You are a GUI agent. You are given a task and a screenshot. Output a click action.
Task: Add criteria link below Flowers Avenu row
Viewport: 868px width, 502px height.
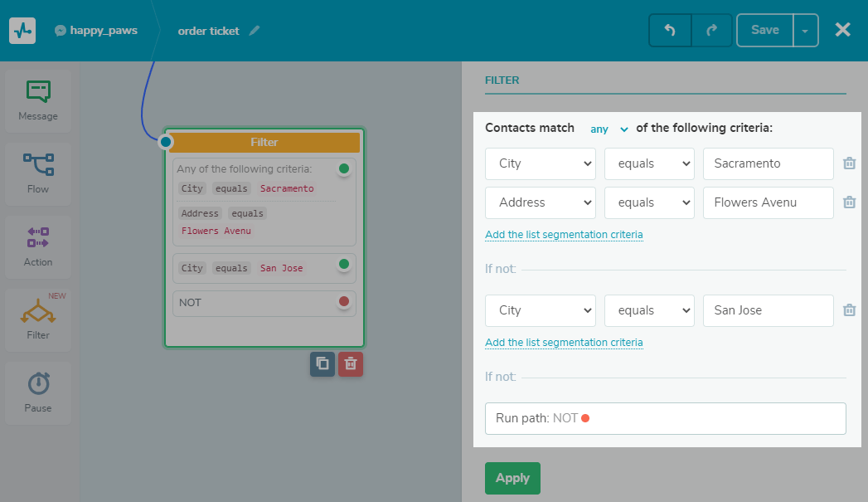(x=564, y=235)
